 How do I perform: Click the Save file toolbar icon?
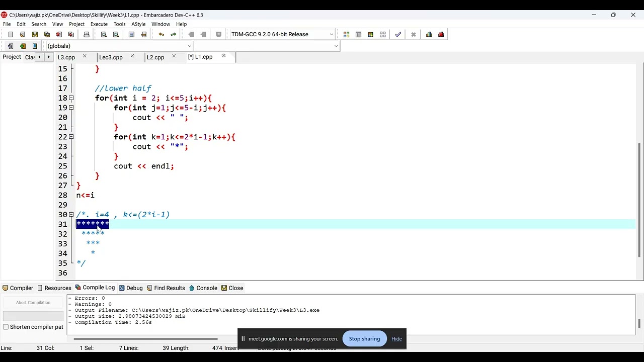coord(35,34)
